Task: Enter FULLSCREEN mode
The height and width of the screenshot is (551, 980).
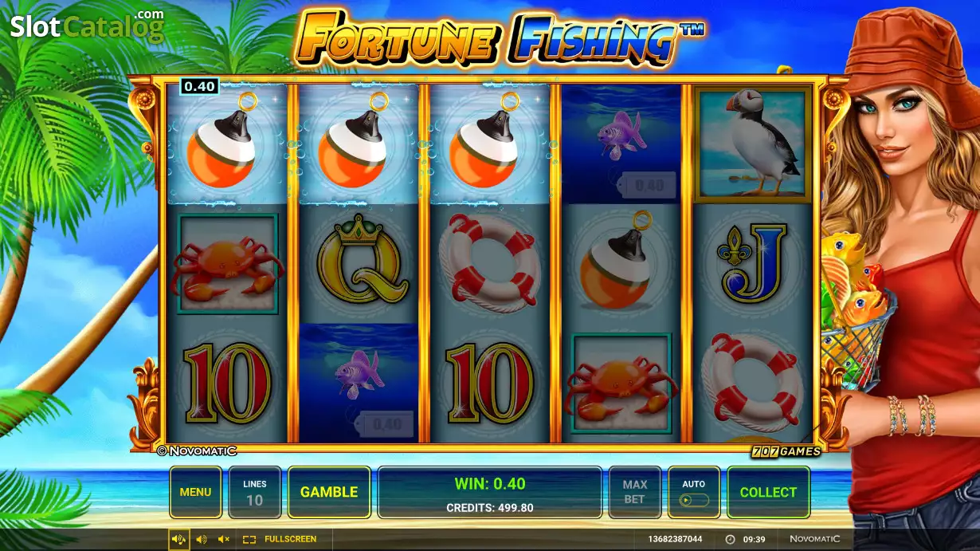Action: [280, 540]
